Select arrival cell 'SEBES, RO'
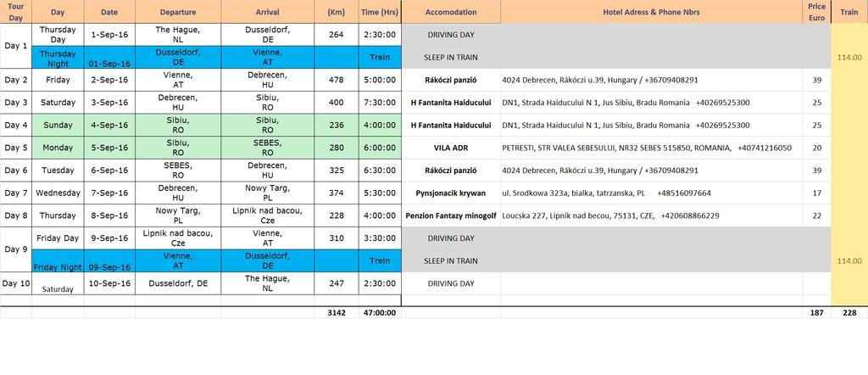Screen dimensions: 868x375 tap(267, 148)
